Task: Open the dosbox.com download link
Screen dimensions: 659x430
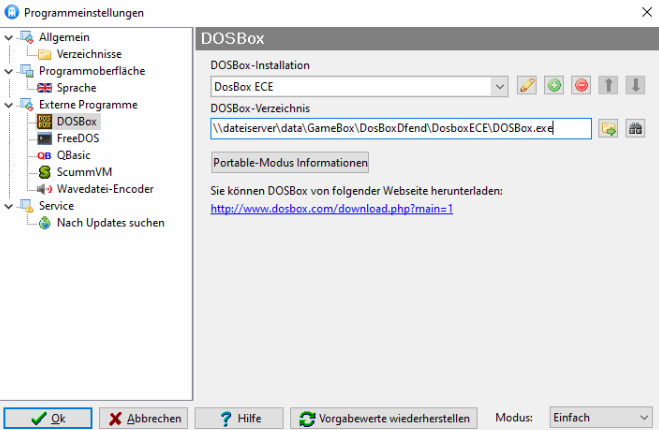Action: [331, 208]
